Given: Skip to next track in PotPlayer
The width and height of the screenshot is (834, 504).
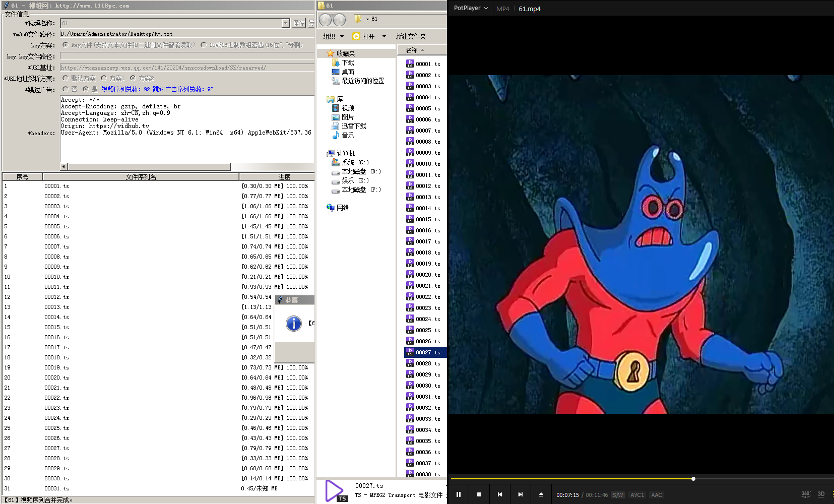Looking at the screenshot, I should click(x=521, y=494).
